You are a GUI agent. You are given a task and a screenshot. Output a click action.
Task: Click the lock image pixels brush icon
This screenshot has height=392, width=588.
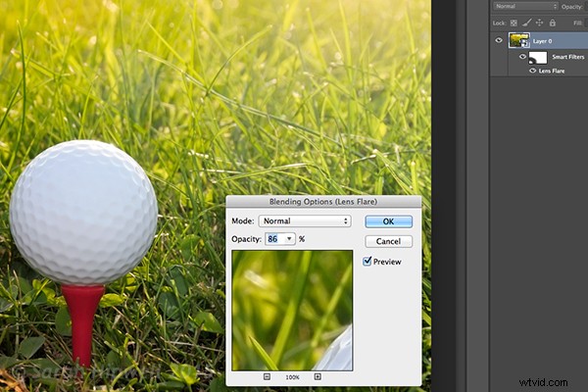pyautogui.click(x=527, y=23)
